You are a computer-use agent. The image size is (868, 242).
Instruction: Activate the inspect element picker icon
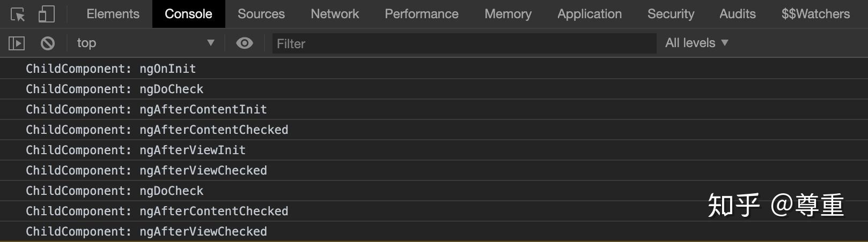[x=18, y=14]
